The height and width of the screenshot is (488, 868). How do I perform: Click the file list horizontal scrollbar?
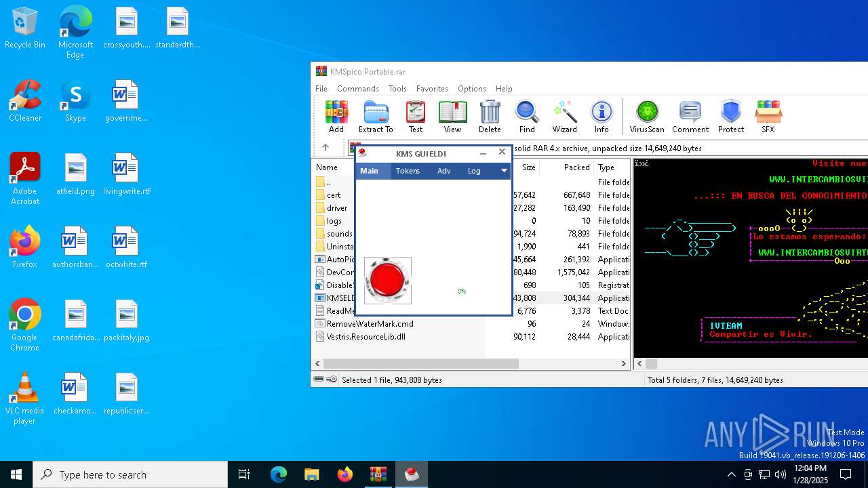pos(420,364)
